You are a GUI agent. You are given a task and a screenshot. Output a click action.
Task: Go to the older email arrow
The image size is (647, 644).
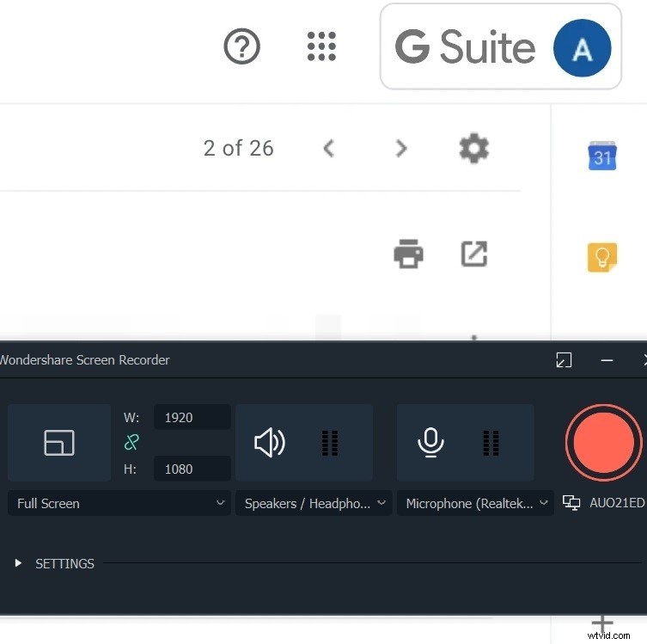click(400, 148)
